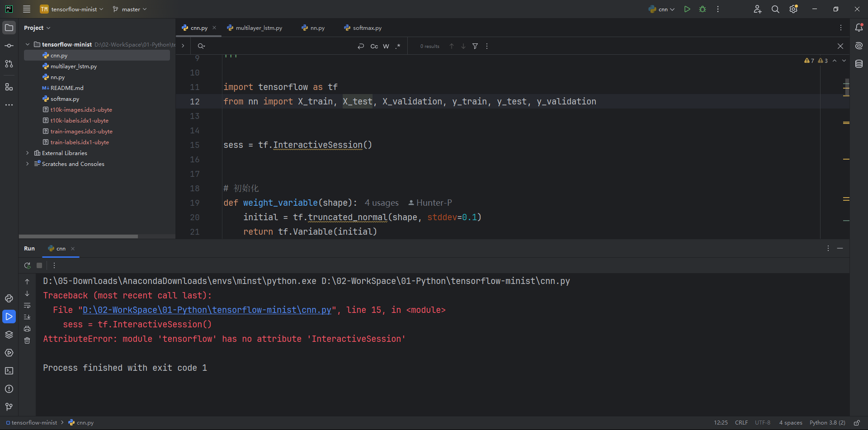Toggle Match Case in the search bar
This screenshot has height=430, width=868.
click(x=374, y=46)
